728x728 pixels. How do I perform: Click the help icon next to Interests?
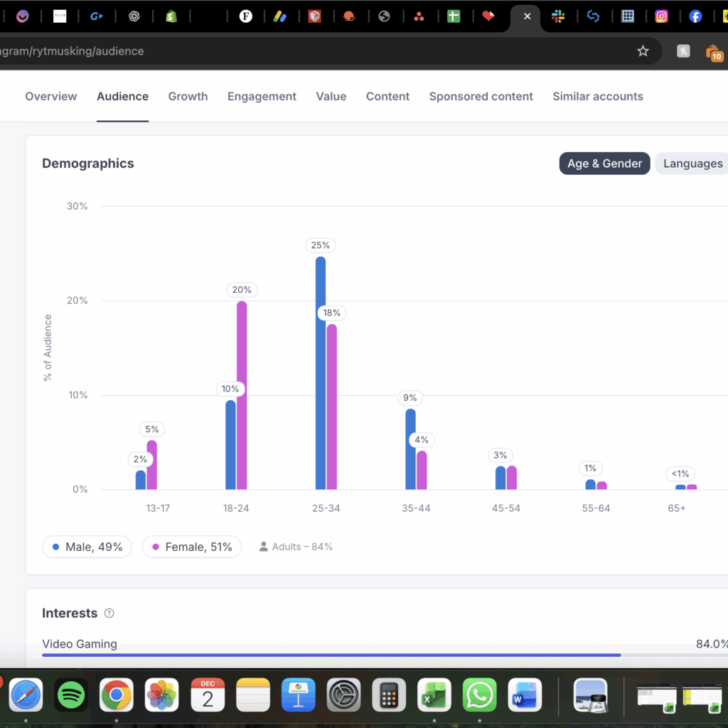(x=109, y=614)
